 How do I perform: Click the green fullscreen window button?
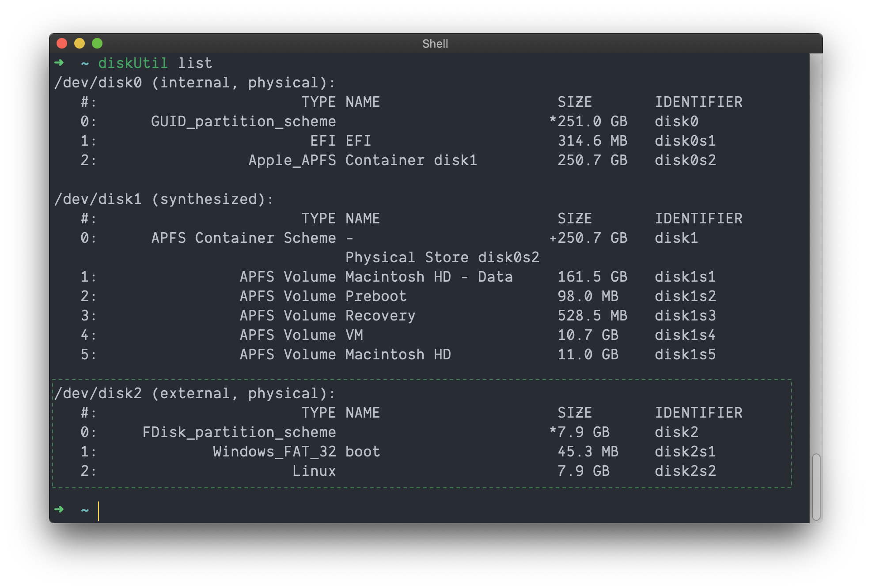coord(97,43)
